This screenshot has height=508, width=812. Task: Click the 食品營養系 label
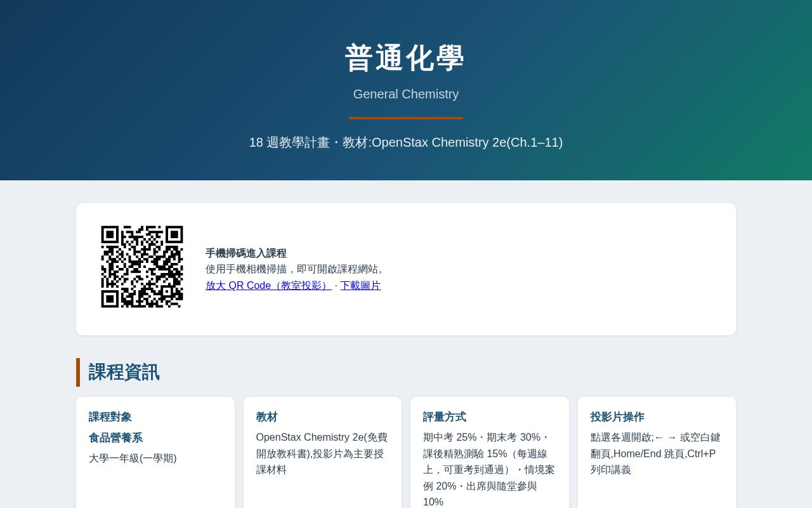click(115, 438)
